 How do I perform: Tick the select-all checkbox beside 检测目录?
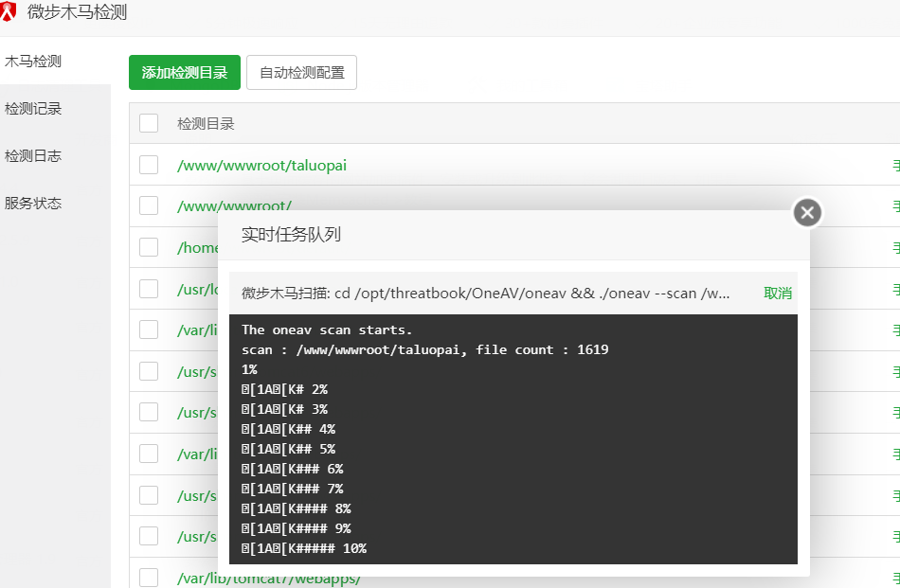(x=149, y=123)
